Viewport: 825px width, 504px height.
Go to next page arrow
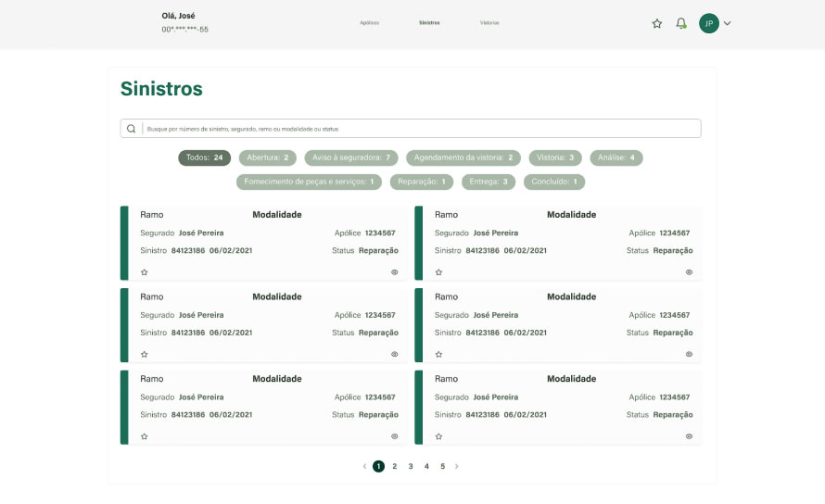pyautogui.click(x=457, y=466)
